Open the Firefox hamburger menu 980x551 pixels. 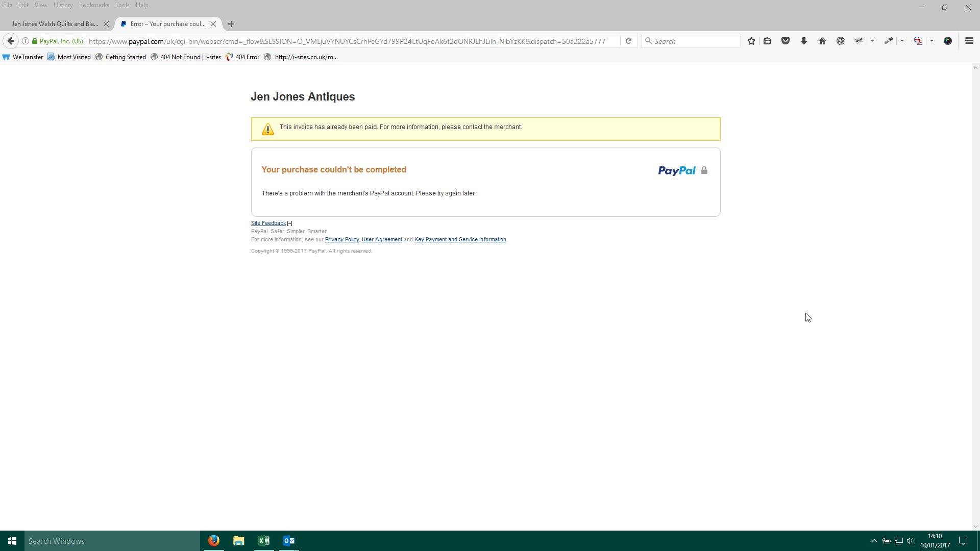(x=969, y=41)
